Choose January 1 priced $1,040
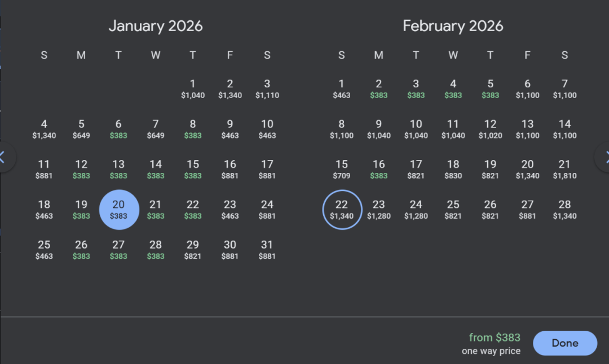 193,89
